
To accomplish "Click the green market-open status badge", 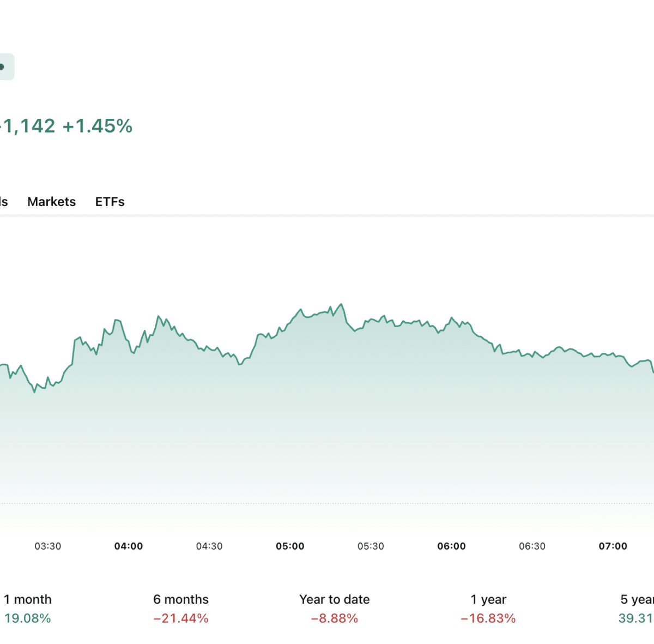I will 5,67.
